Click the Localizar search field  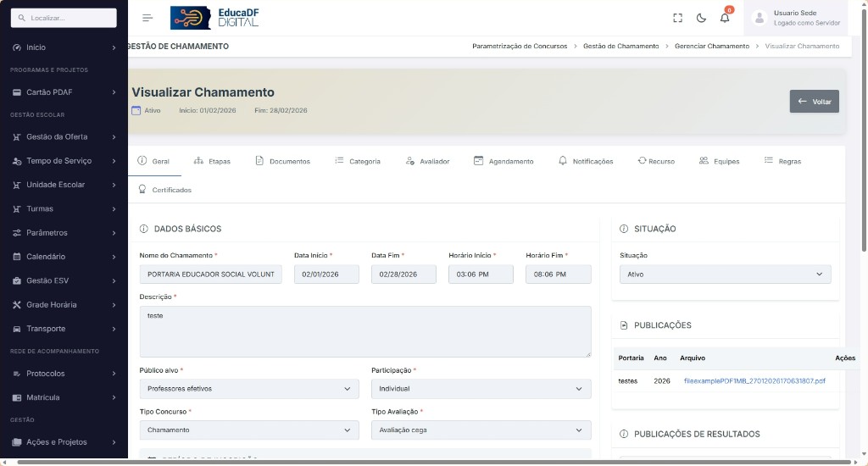[64, 18]
